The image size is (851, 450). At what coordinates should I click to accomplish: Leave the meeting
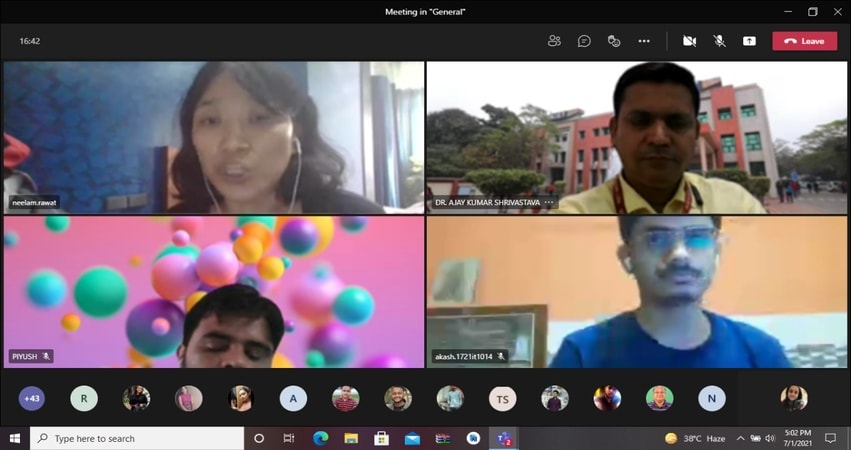[804, 41]
